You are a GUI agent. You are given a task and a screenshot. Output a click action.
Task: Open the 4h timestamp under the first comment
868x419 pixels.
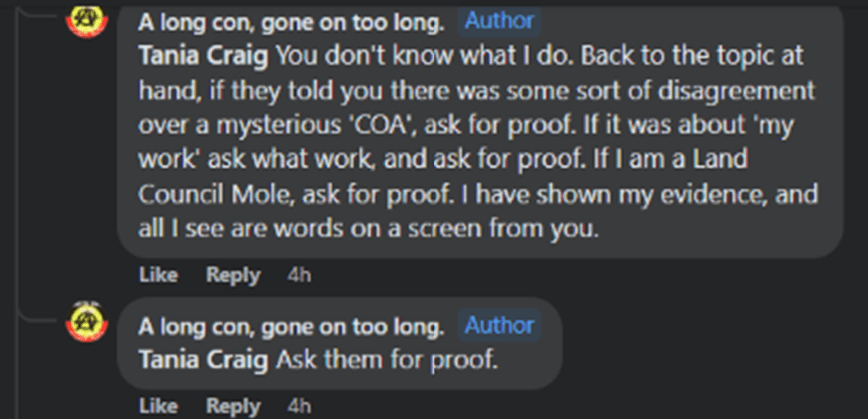coord(299,275)
